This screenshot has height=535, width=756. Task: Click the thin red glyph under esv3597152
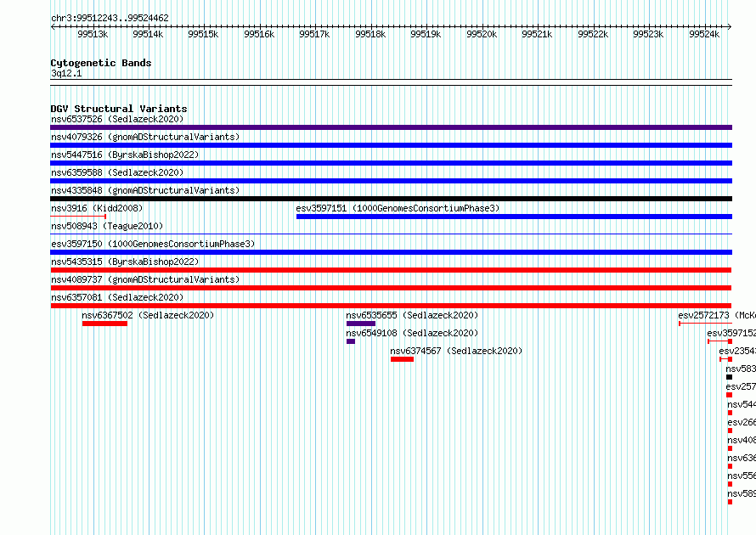tap(719, 341)
